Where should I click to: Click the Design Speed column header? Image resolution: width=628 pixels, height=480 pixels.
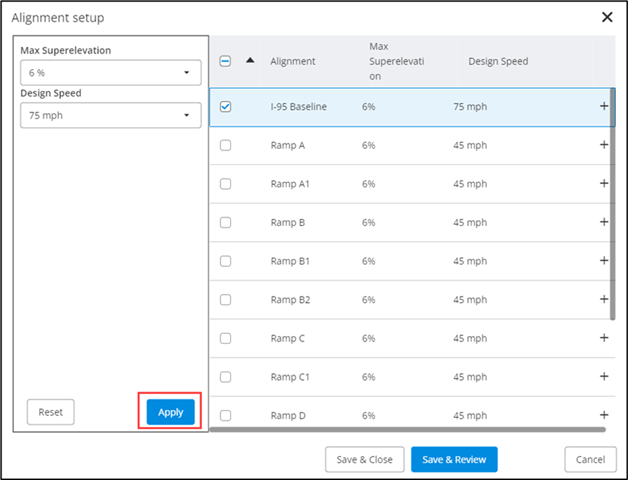[498, 61]
